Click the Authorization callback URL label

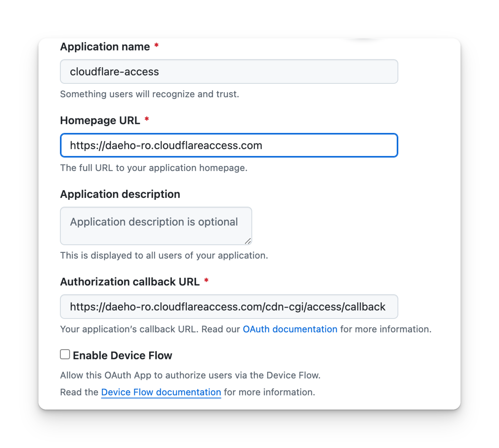tap(130, 282)
